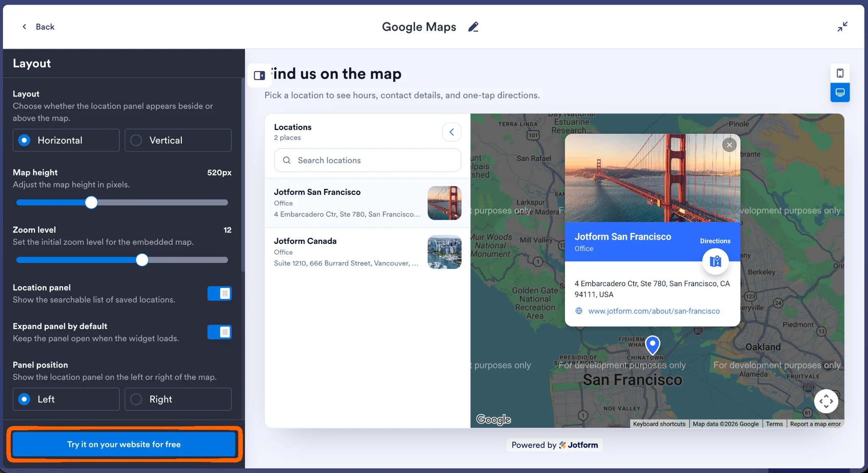Viewport: 868px width, 473px height.
Task: Toggle the Location panel switch
Action: point(219,293)
